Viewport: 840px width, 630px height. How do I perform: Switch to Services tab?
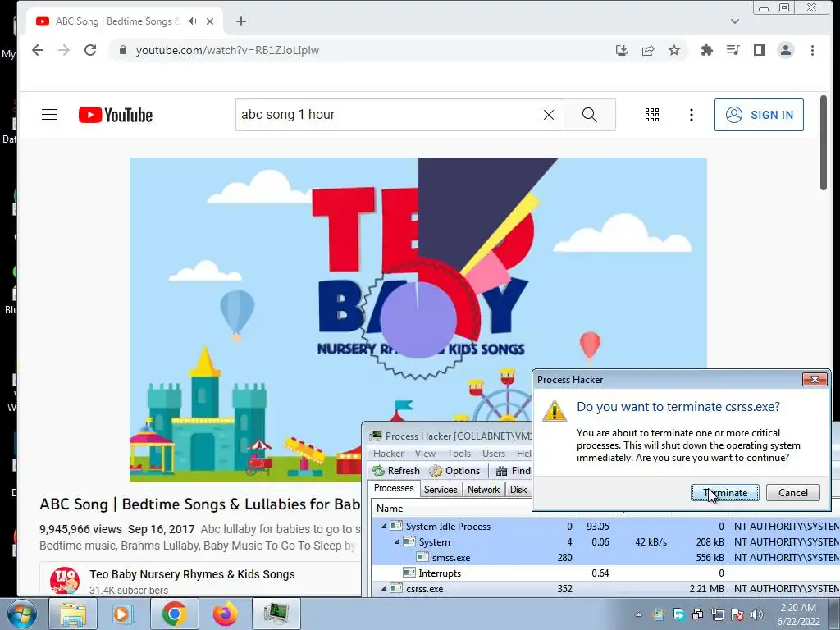(441, 490)
